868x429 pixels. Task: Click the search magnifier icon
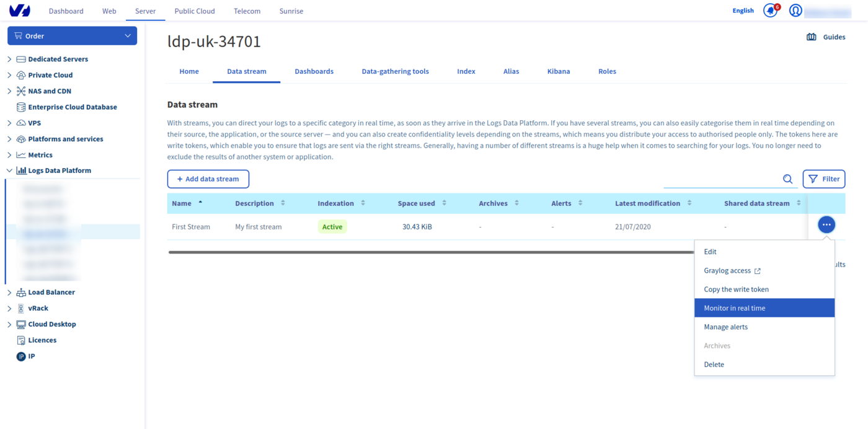[787, 179]
